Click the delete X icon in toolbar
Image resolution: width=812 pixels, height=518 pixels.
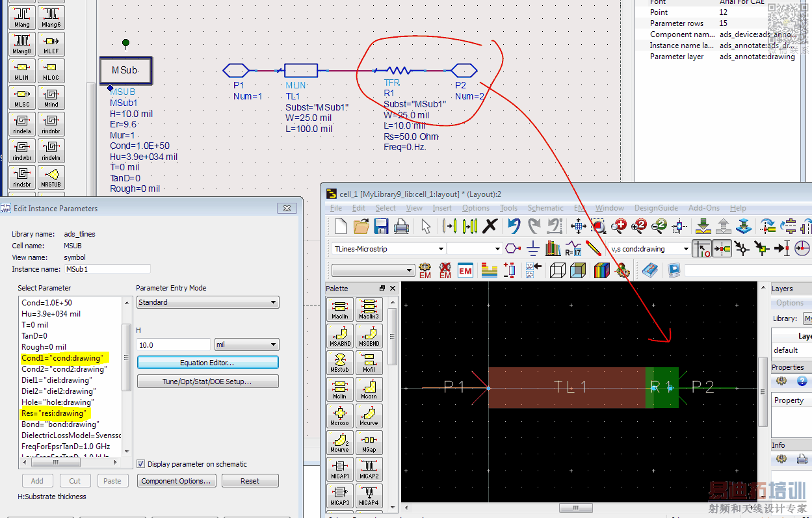tap(490, 226)
